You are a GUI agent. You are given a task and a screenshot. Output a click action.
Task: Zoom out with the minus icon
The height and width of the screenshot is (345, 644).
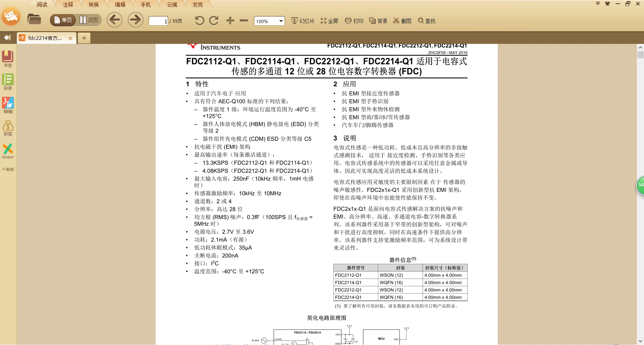[x=244, y=21]
